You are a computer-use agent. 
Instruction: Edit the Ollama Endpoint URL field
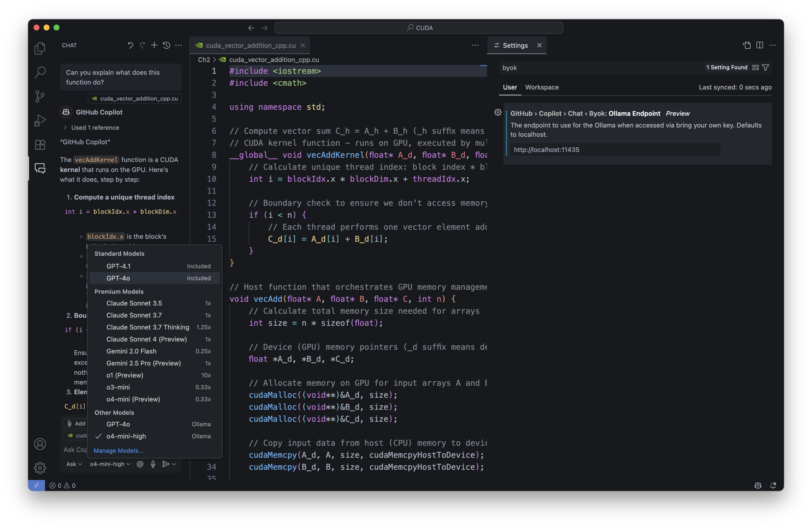615,150
